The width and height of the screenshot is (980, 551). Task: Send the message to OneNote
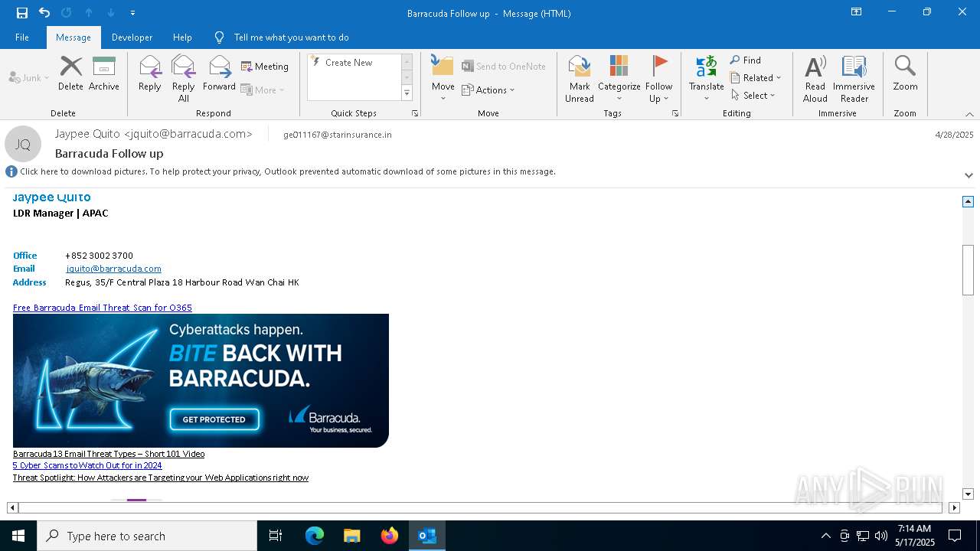point(504,67)
